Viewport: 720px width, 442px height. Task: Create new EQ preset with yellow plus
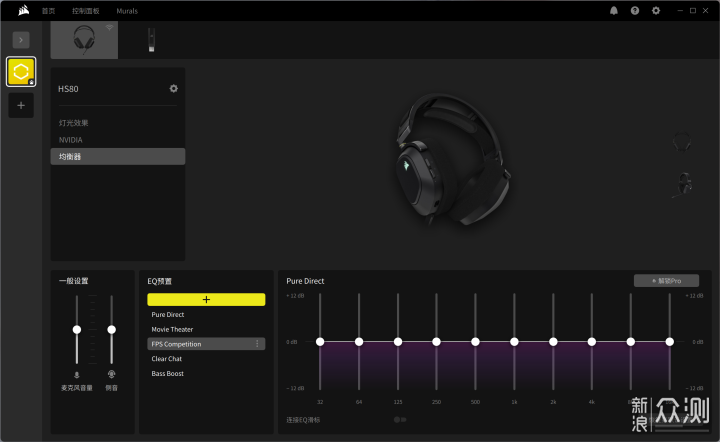206,300
